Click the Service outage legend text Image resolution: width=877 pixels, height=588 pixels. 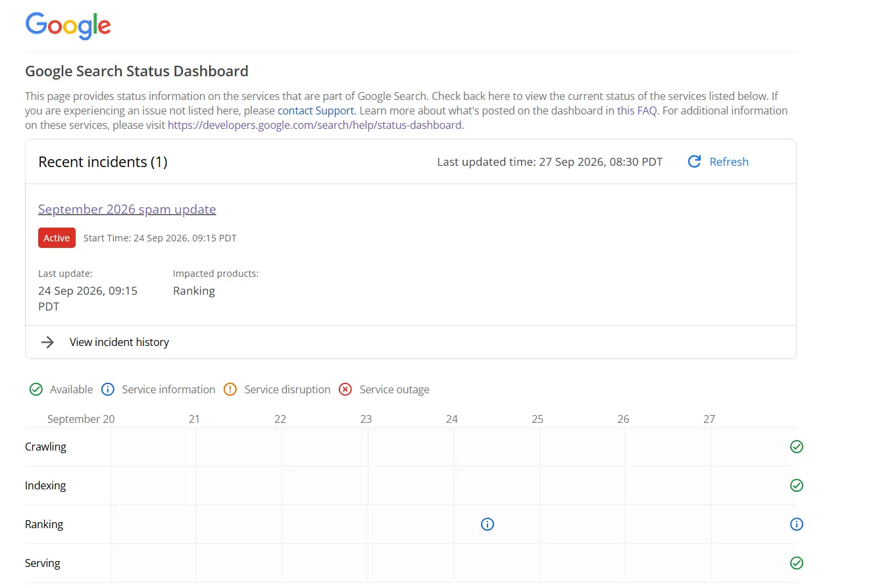[x=394, y=389]
